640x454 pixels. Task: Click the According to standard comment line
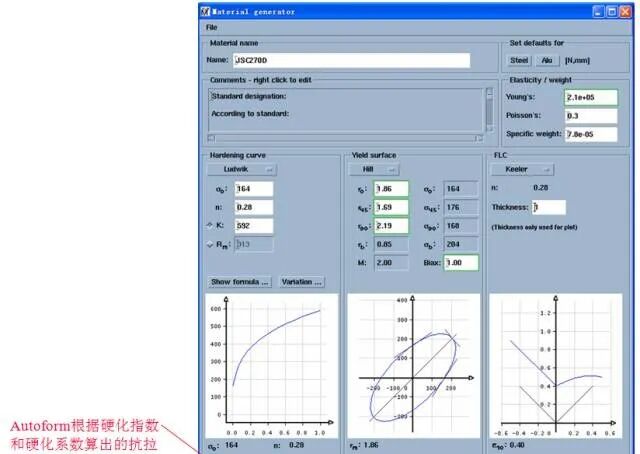(250, 114)
